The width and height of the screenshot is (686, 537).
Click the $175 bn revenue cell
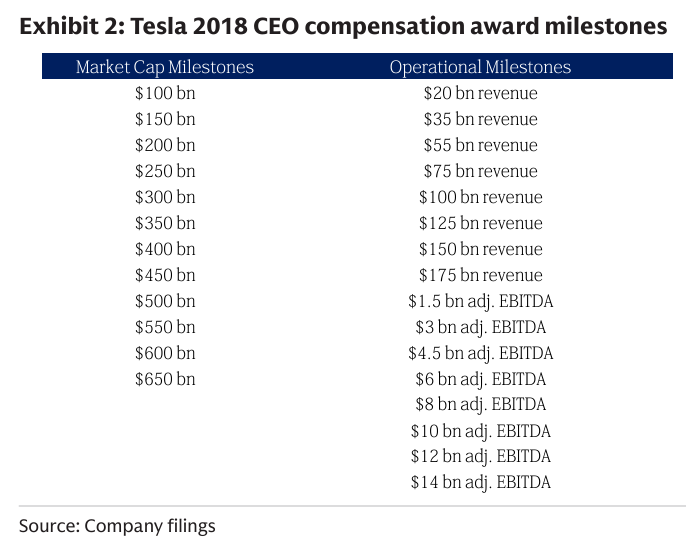click(480, 275)
